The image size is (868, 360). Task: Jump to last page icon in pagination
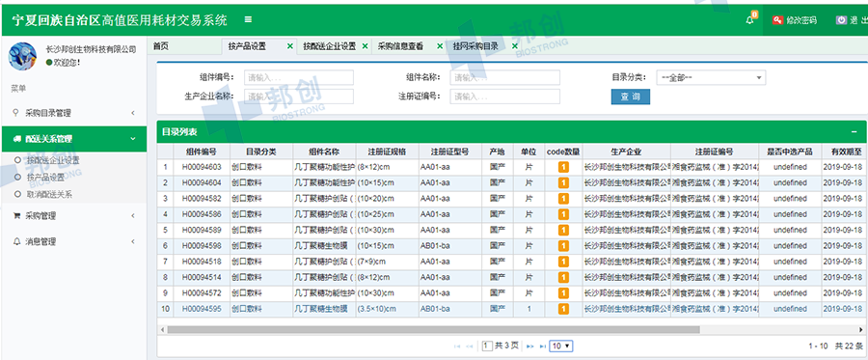tap(542, 346)
